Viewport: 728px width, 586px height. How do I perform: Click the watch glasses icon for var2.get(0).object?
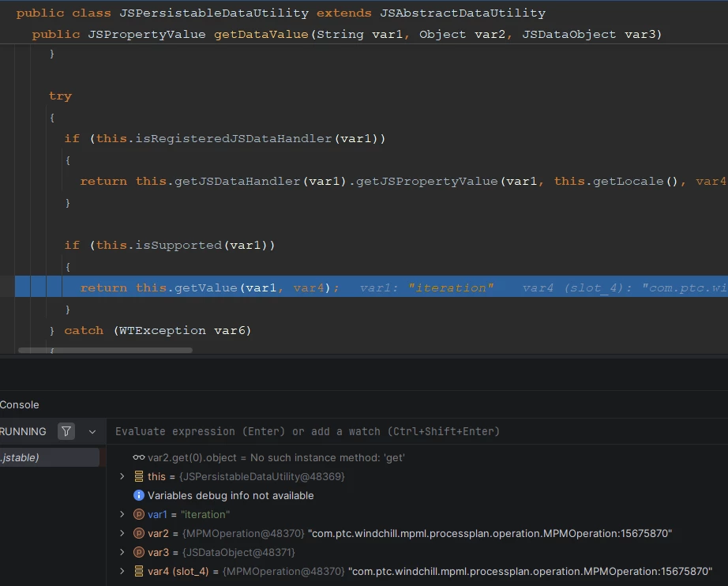click(138, 457)
